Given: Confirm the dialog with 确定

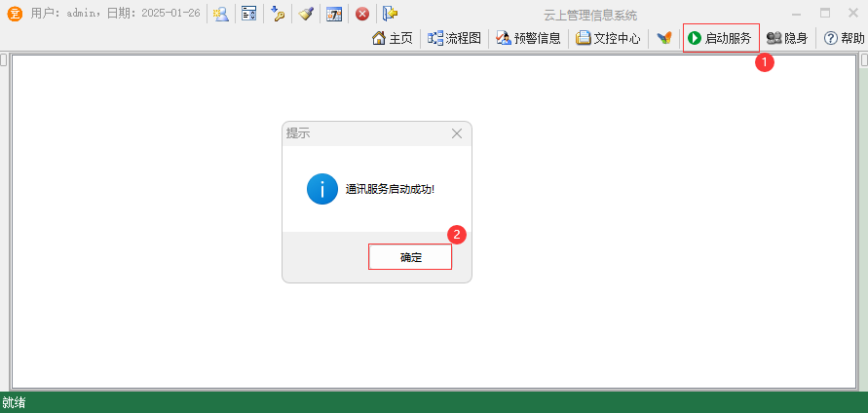Looking at the screenshot, I should click(410, 257).
